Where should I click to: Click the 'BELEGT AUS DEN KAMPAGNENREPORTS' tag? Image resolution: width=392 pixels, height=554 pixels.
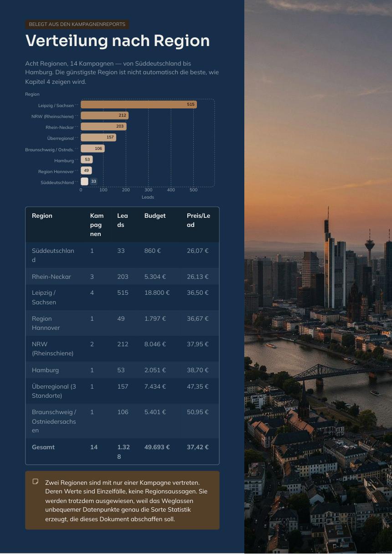pos(77,24)
